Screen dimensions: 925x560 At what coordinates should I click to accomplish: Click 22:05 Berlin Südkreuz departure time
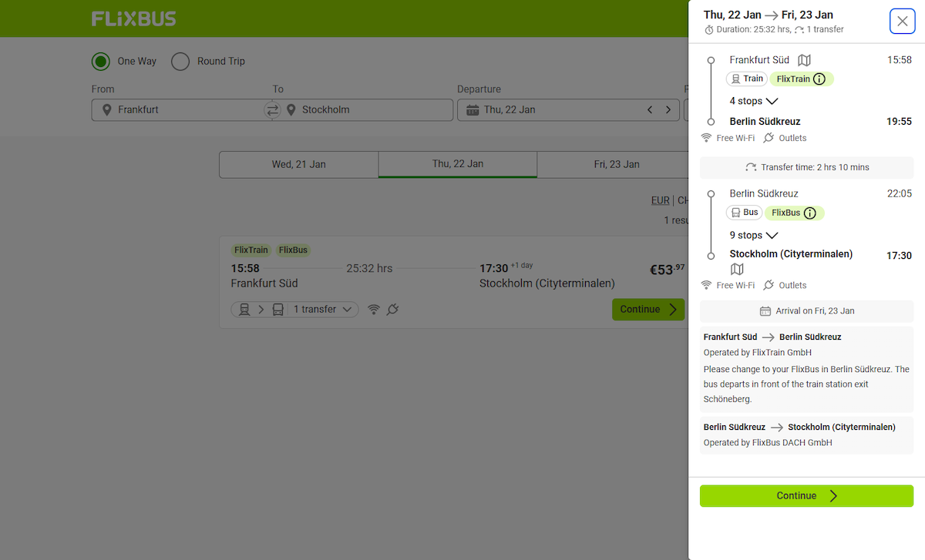pos(900,193)
